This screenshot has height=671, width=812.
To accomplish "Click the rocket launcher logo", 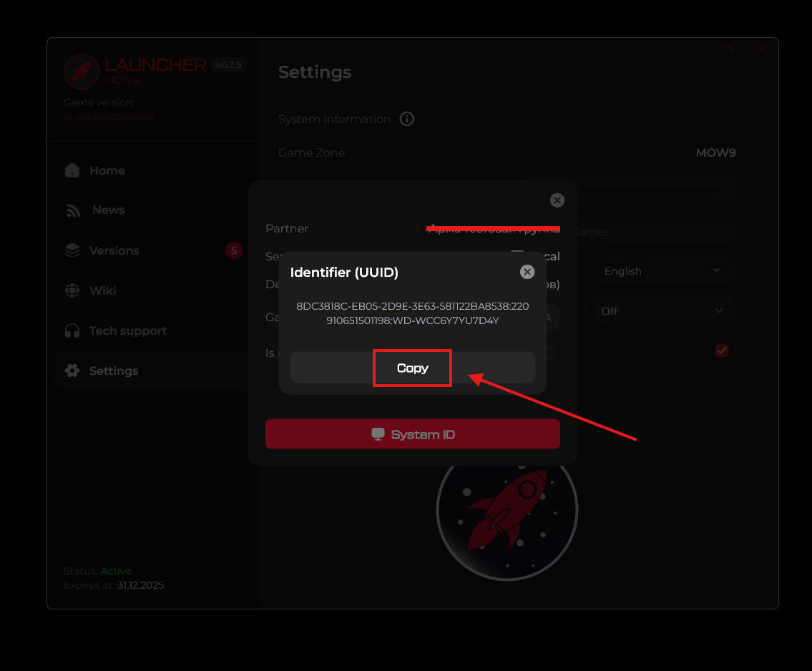I will pos(81,71).
